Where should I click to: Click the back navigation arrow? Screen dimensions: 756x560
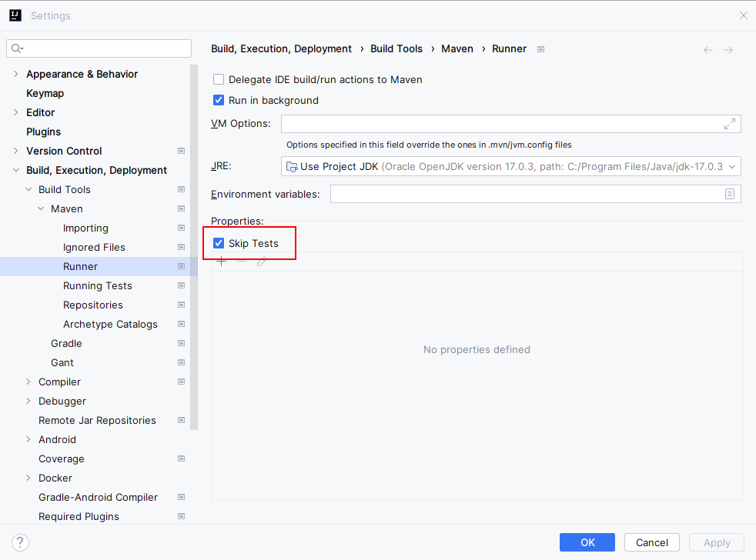[708, 50]
